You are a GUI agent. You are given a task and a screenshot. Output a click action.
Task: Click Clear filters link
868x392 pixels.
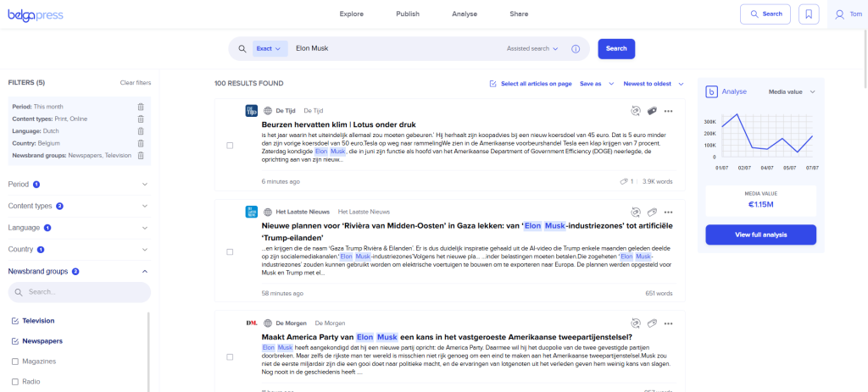(x=136, y=83)
